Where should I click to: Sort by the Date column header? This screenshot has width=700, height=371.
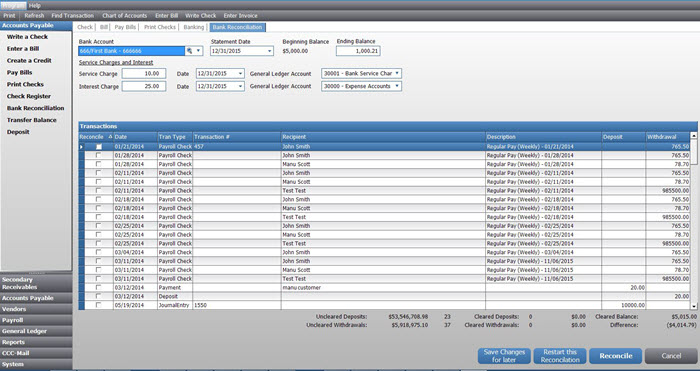tap(135, 137)
